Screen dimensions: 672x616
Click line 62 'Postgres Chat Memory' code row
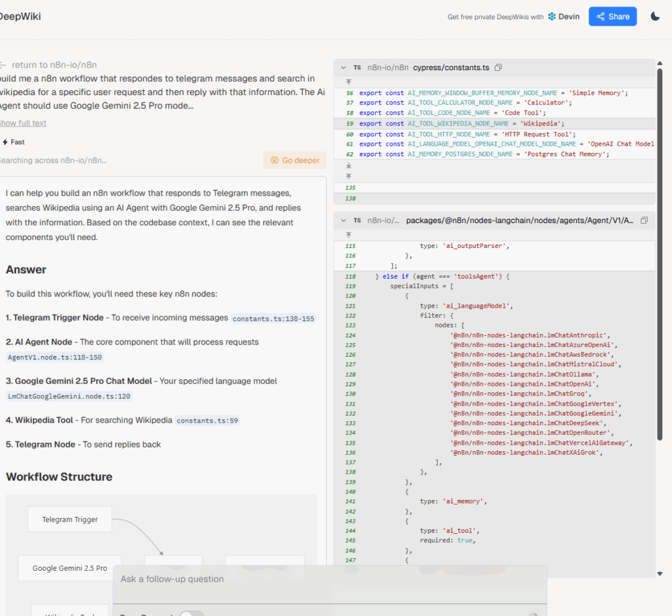pos(495,154)
